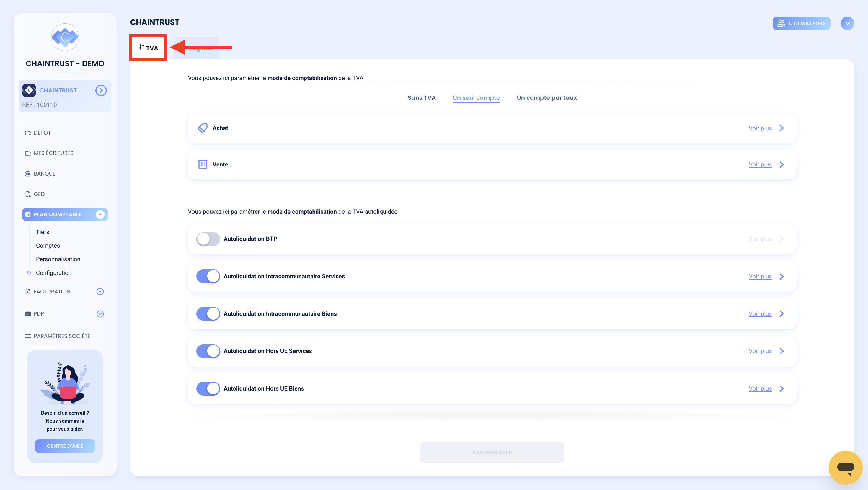This screenshot has height=490, width=868.
Task: Click the Facturation invoice icon
Action: tap(28, 292)
